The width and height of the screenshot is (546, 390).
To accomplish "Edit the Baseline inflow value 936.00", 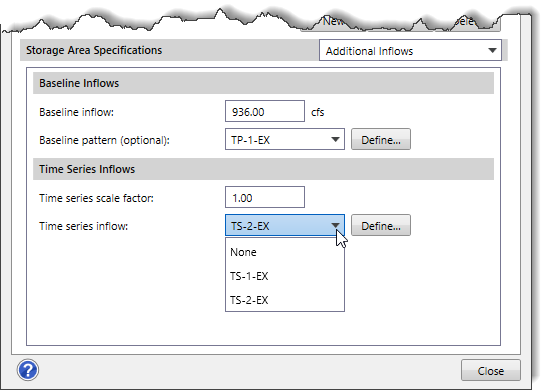I will pyautogui.click(x=265, y=111).
